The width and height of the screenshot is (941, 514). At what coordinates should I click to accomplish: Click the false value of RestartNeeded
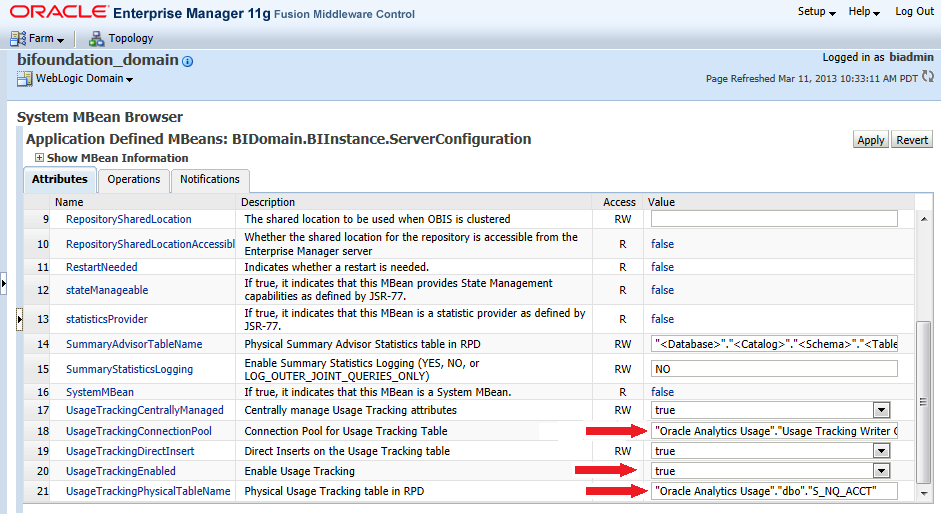point(663,267)
